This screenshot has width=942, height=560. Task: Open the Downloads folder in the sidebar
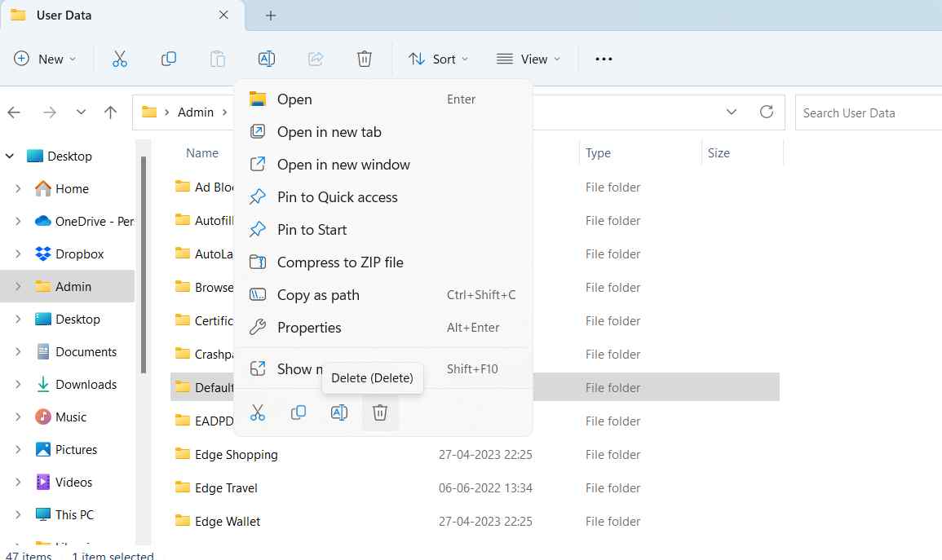tap(86, 384)
